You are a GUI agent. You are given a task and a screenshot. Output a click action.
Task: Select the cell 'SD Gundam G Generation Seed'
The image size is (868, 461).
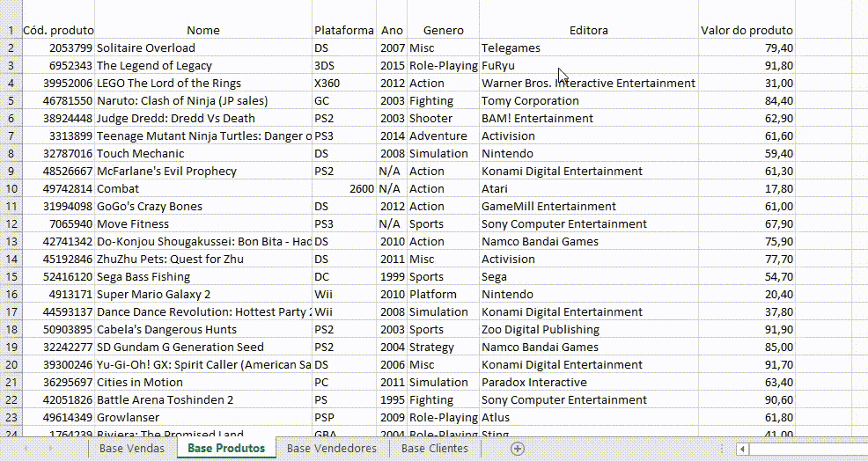(x=203, y=348)
